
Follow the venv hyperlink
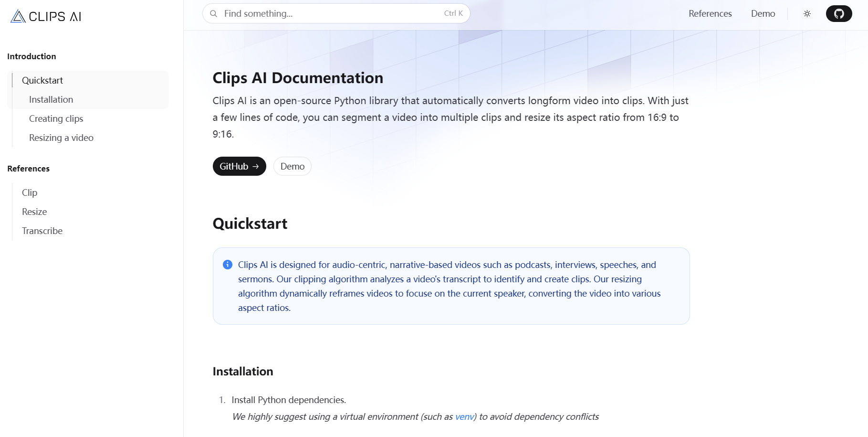[464, 416]
